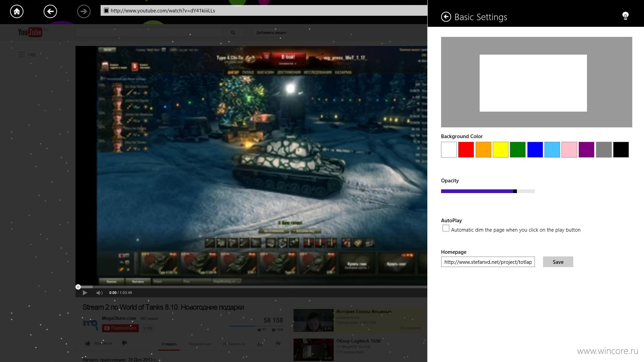This screenshot has height=362, width=644.
Task: Click the Добавить видео upload button
Action: 271,33
